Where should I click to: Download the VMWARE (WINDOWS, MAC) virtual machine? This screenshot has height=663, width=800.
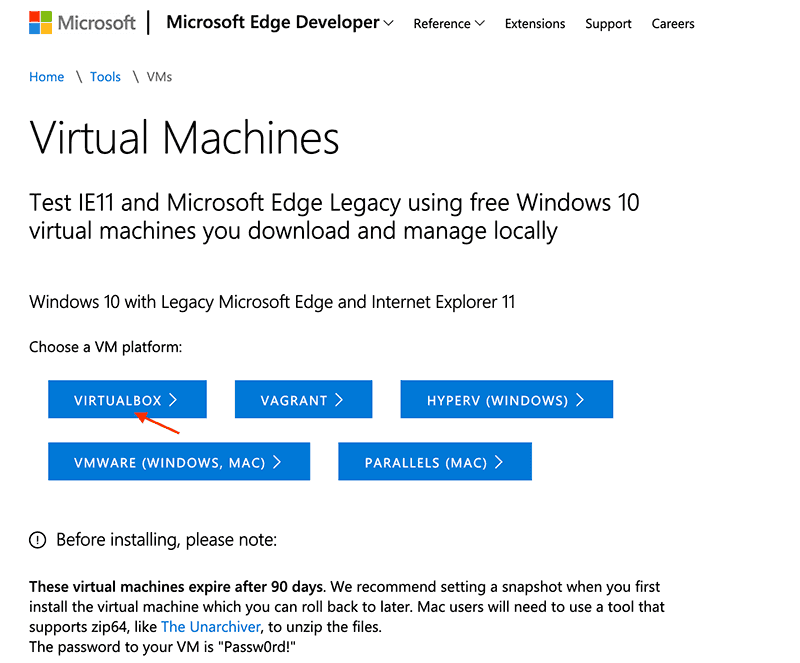pos(179,461)
